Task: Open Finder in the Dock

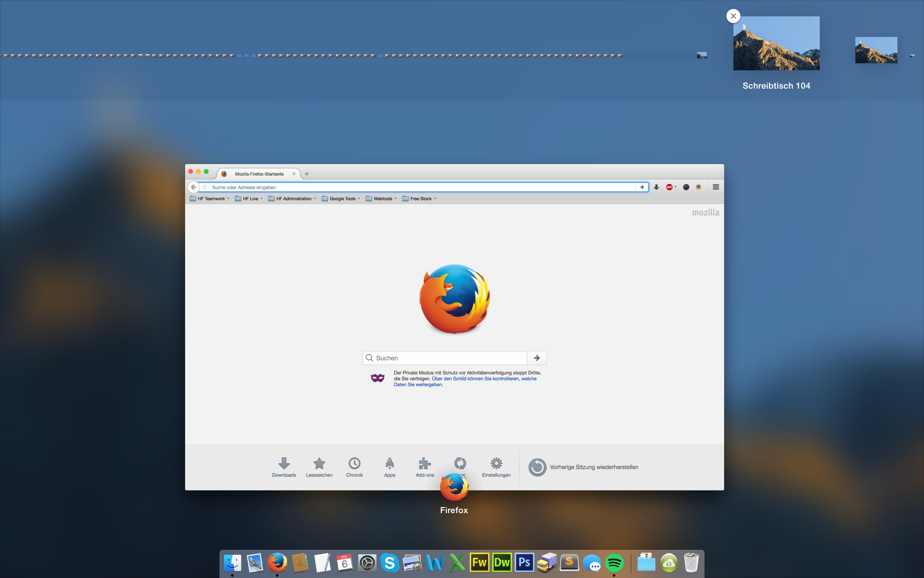Action: pos(233,563)
